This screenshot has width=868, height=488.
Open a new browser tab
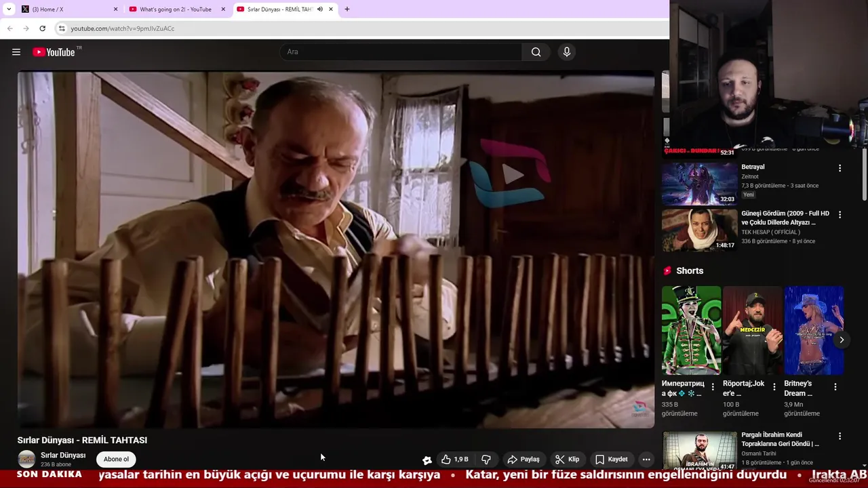pyautogui.click(x=347, y=9)
